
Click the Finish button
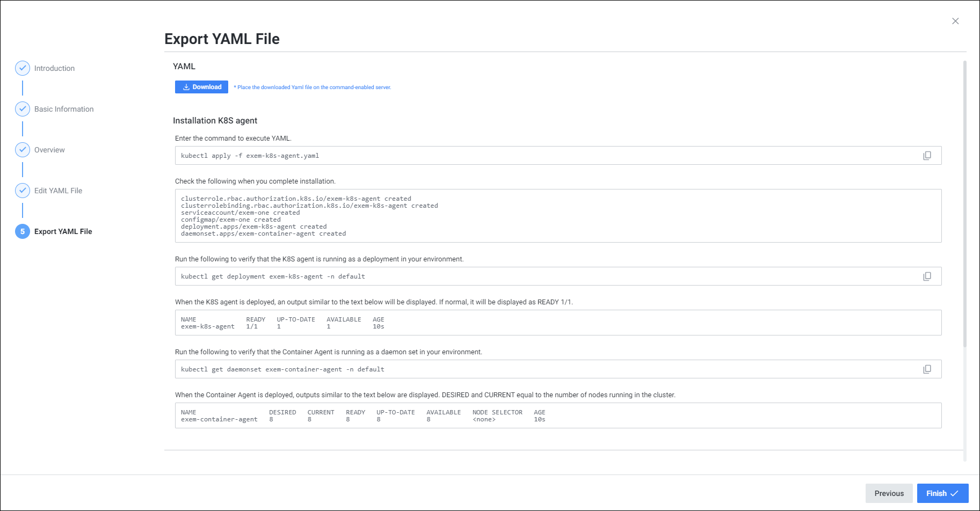942,493
